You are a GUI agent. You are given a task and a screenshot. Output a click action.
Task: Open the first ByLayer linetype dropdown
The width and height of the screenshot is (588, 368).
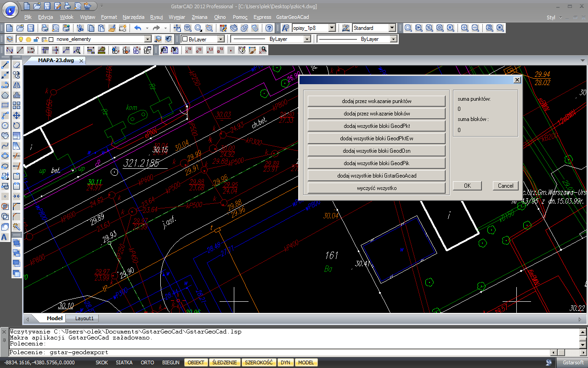307,39
